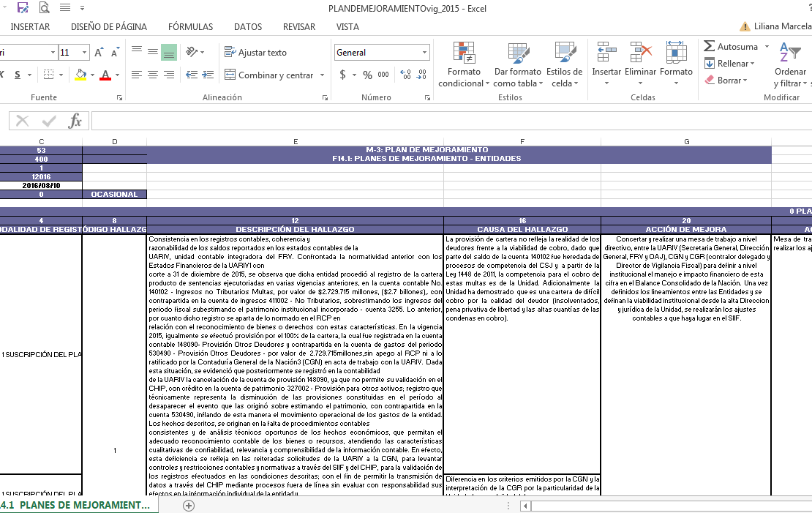Decrease the font size
The width and height of the screenshot is (812, 513).
click(x=115, y=53)
